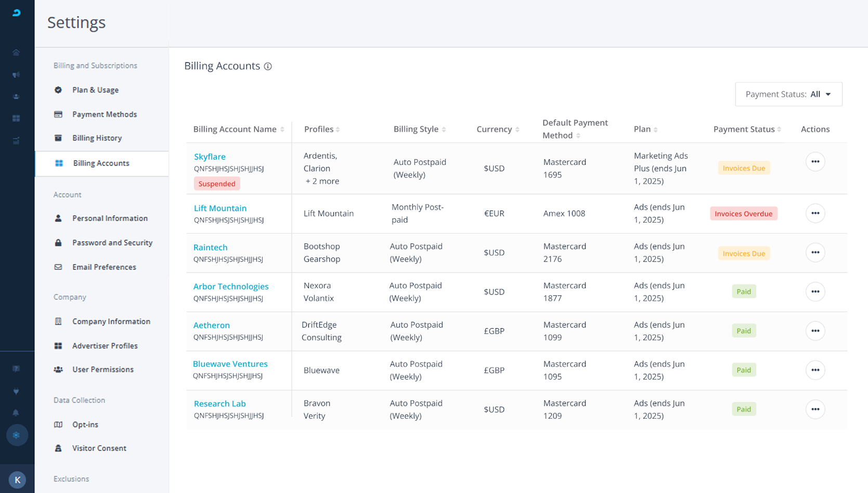Open the megaphone campaigns icon in the left bar
This screenshot has height=493, width=868.
click(16, 75)
